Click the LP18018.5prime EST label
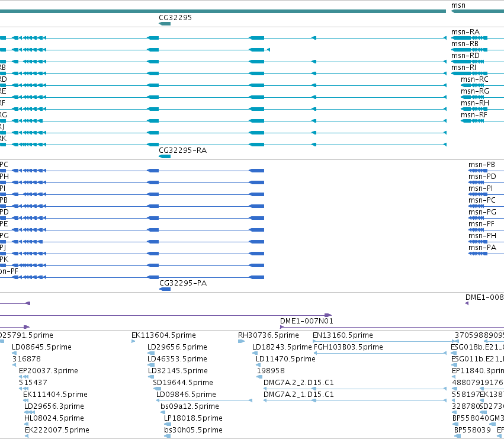 (x=193, y=418)
